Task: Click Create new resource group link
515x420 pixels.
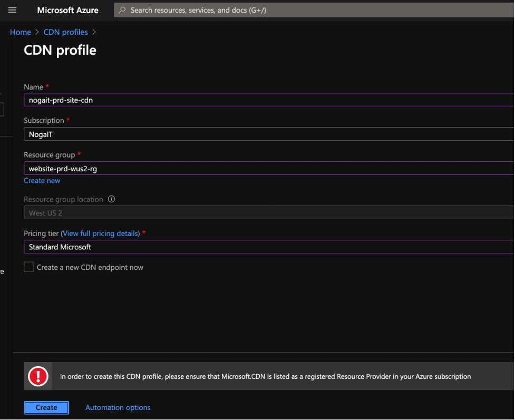Action: coord(42,181)
